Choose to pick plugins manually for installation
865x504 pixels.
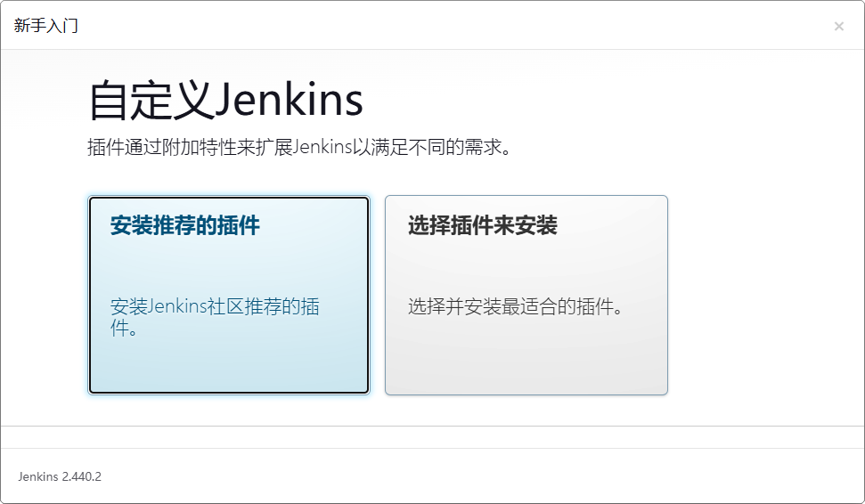[526, 295]
